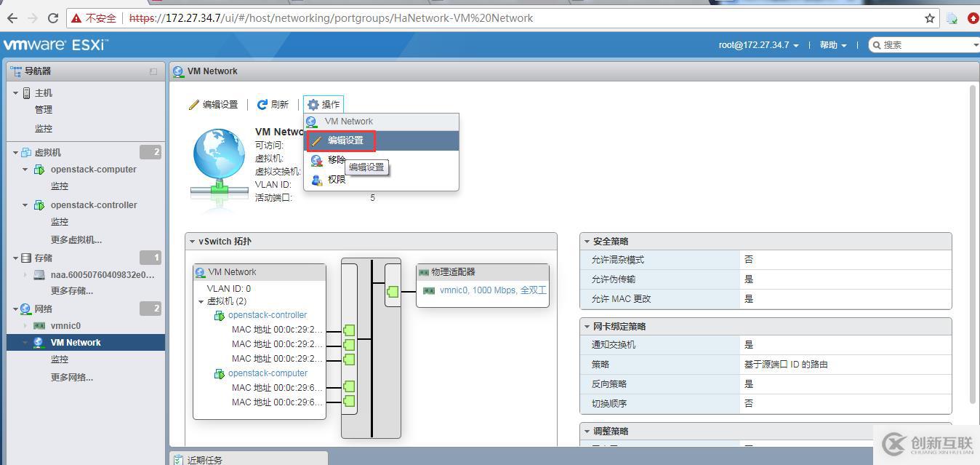Select 监控 under VM Network in navigator
The height and width of the screenshot is (465, 980).
(x=60, y=359)
